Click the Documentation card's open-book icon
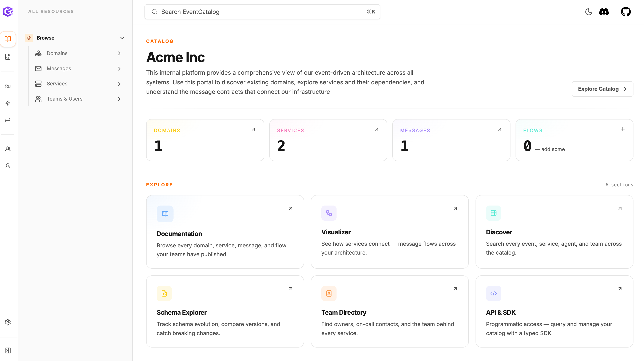The width and height of the screenshot is (644, 361). click(x=165, y=214)
